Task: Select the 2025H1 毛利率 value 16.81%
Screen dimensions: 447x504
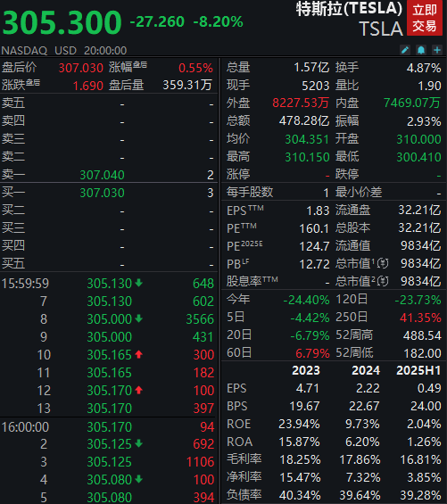Action: click(420, 459)
